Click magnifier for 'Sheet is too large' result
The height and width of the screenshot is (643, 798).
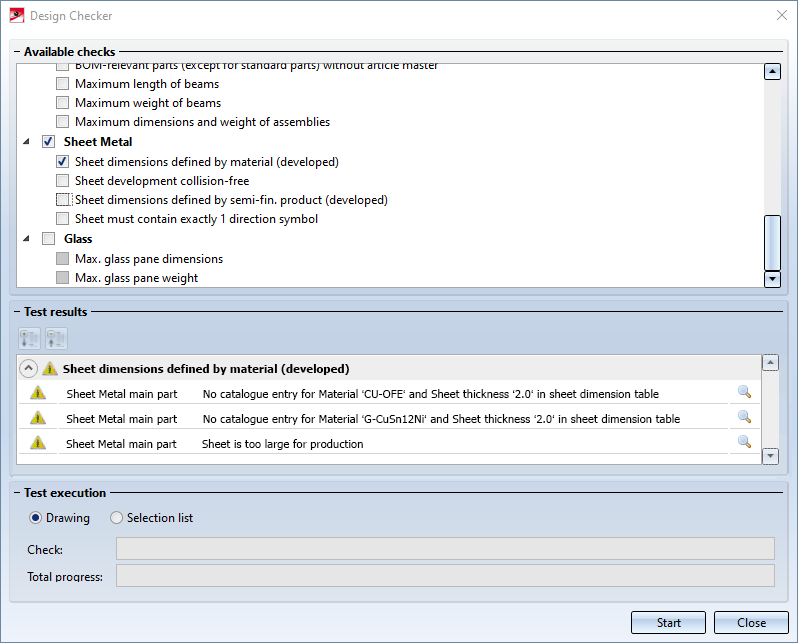click(743, 442)
